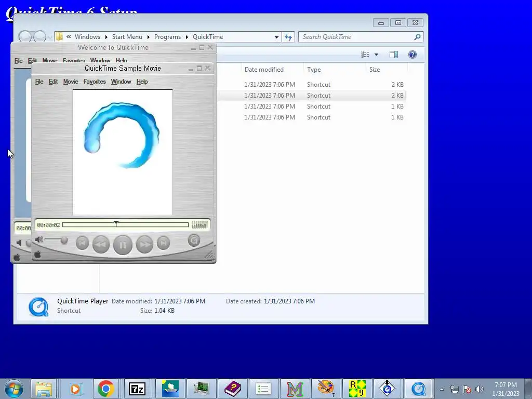Switch to QuickTime Player taskbar button

tap(419, 389)
